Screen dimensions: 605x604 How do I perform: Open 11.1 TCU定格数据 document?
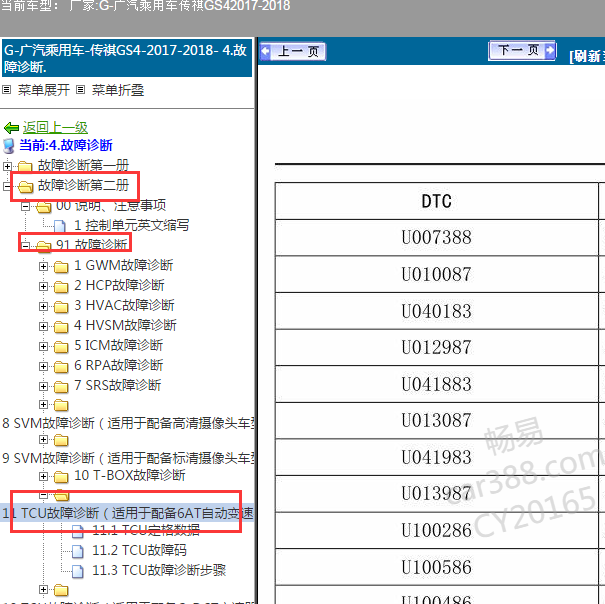click(x=146, y=530)
